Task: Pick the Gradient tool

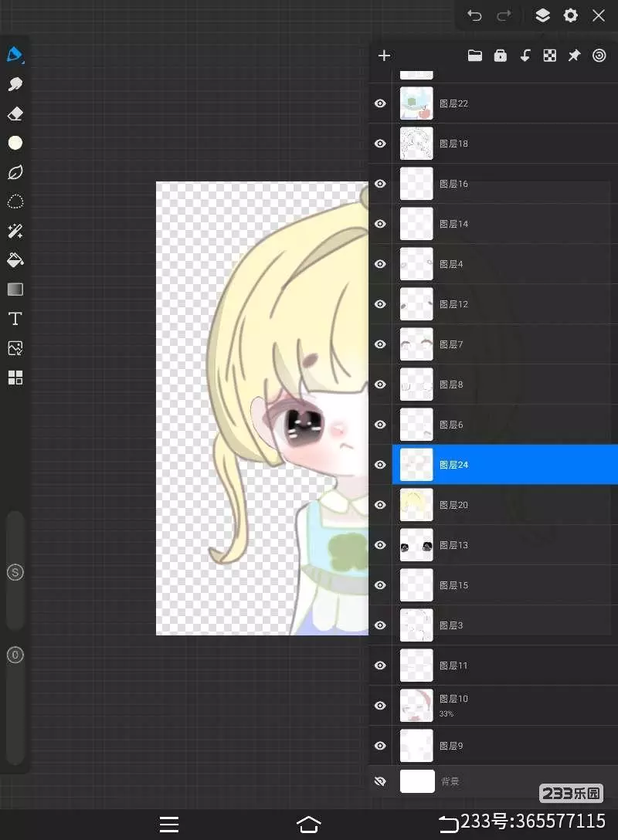Action: tap(15, 290)
